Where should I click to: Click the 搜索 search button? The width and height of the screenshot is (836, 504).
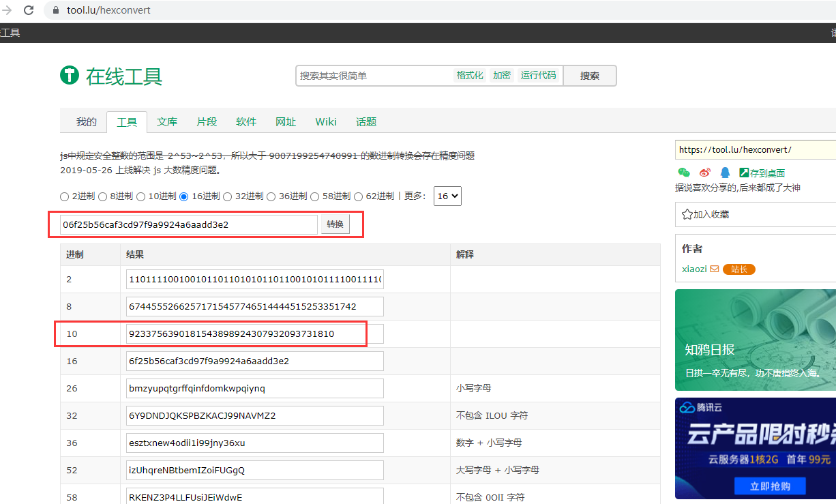point(589,76)
